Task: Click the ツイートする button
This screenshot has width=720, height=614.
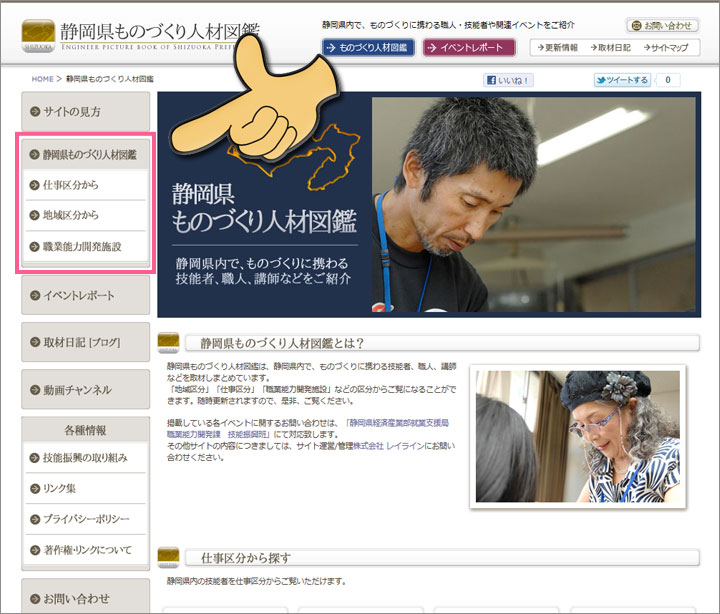Action: [x=622, y=80]
